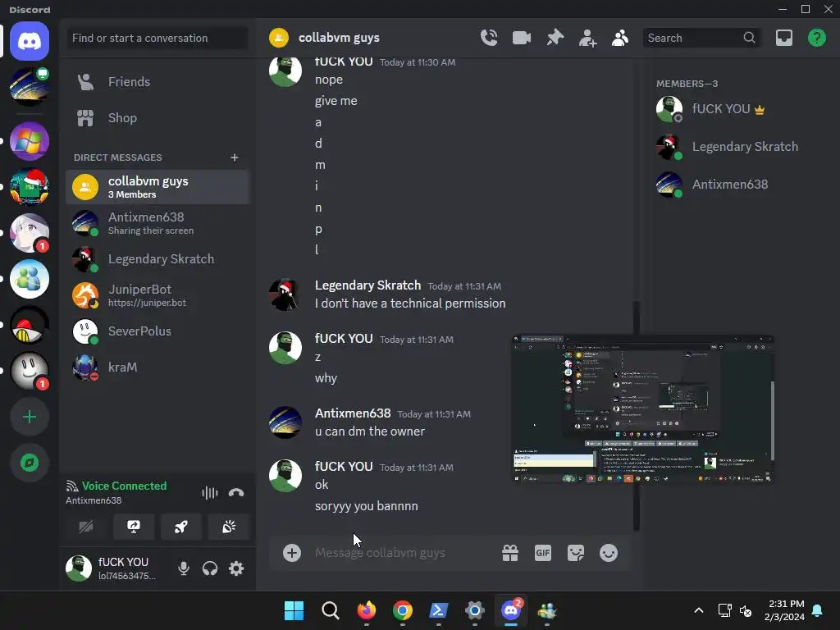This screenshot has height=630, width=840.
Task: Launch Chrome from the taskbar
Action: pos(402,610)
